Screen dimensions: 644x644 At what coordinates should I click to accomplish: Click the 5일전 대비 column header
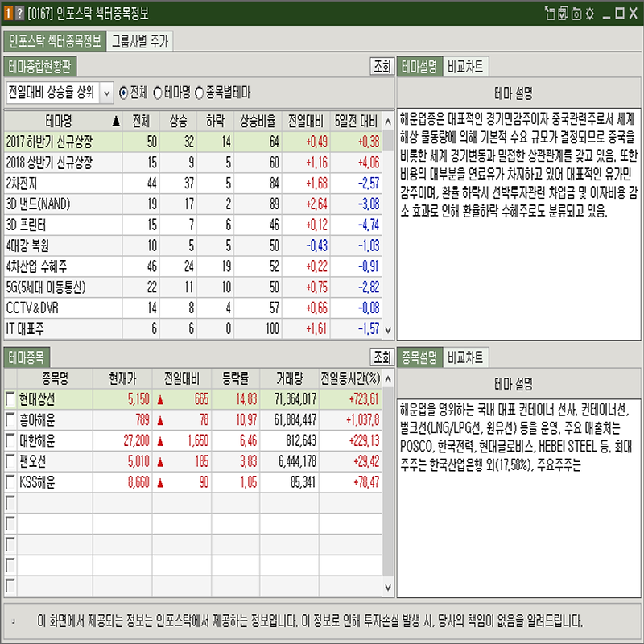(x=356, y=122)
